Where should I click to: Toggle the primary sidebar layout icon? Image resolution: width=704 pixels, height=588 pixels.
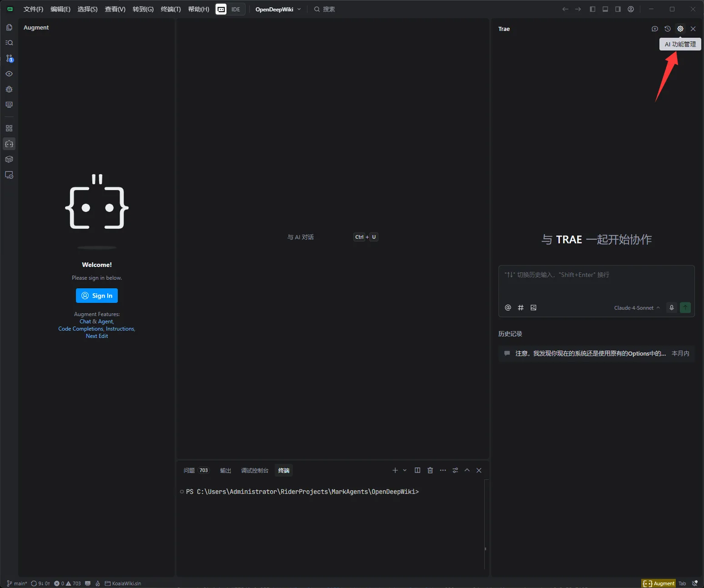pyautogui.click(x=593, y=9)
